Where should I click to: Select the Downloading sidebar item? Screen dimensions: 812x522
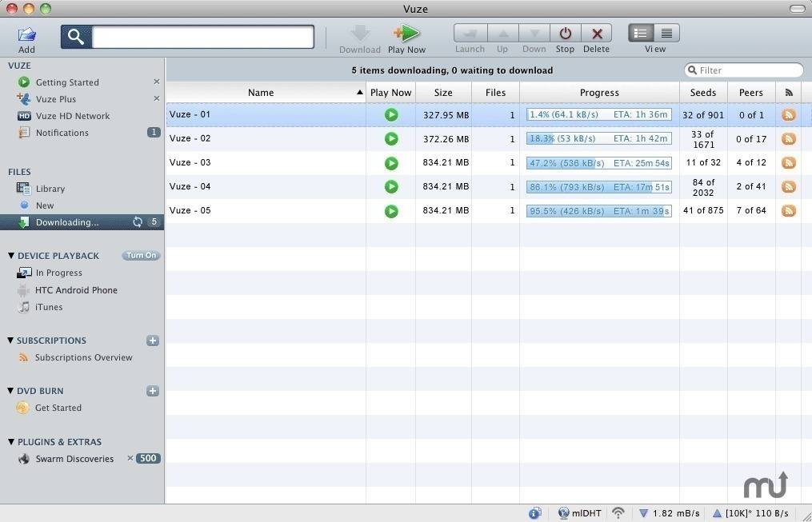pyautogui.click(x=82, y=222)
